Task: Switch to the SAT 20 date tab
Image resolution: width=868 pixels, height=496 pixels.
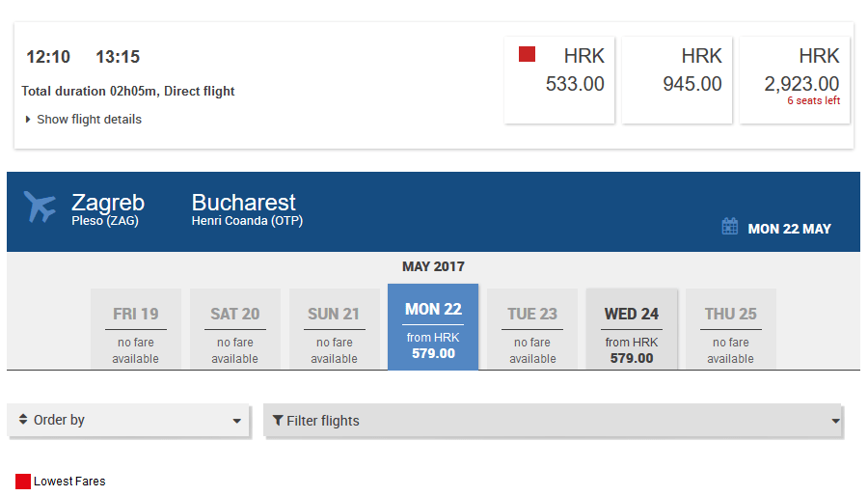Action: tap(235, 329)
